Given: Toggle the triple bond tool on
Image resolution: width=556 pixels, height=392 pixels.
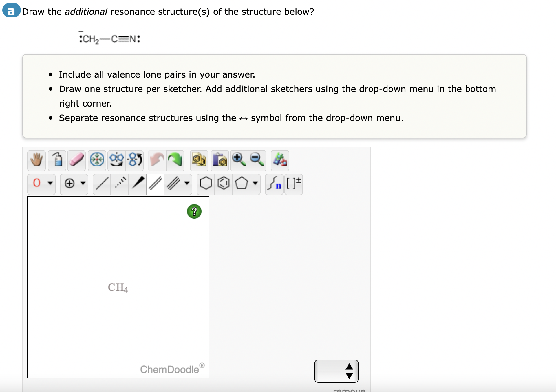Looking at the screenshot, I should pos(174,184).
